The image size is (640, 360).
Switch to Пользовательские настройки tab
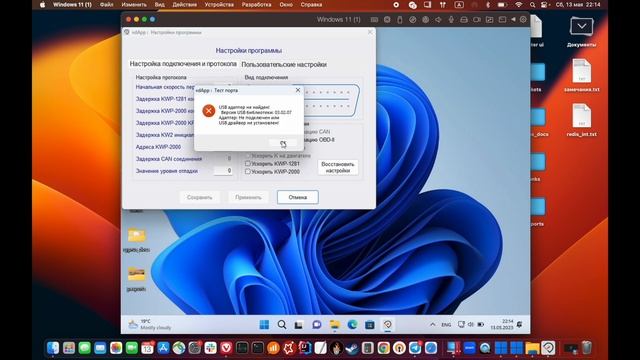(x=284, y=64)
